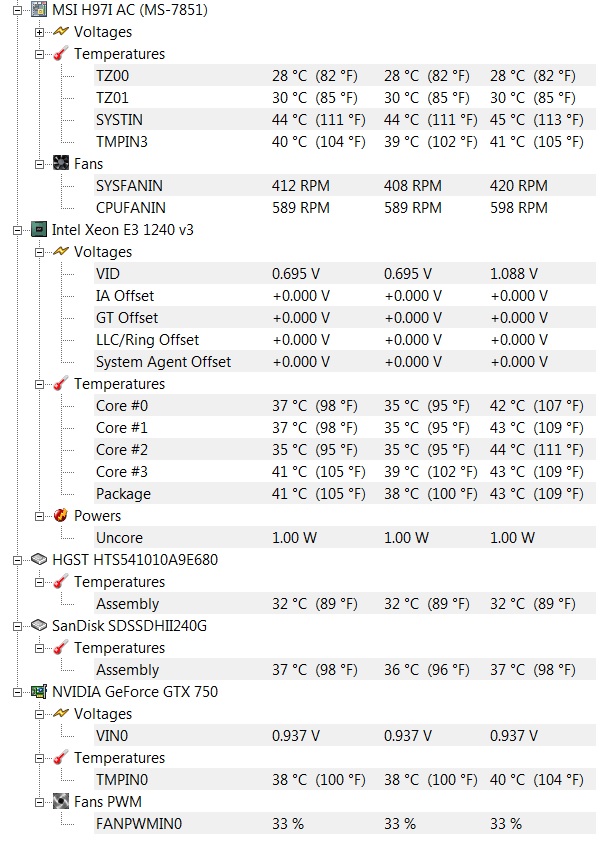Select the FANPWMIN0 row
Screen dimensions: 600x846
345,823
